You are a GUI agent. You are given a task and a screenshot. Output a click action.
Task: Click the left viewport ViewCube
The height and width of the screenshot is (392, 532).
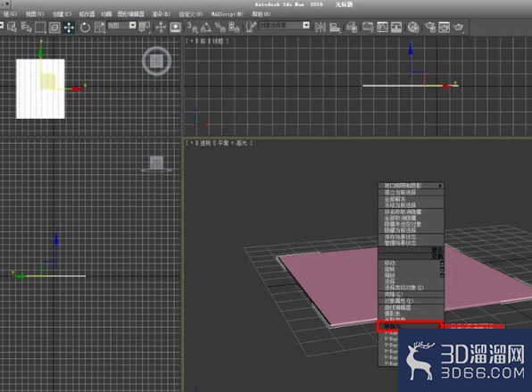[156, 163]
